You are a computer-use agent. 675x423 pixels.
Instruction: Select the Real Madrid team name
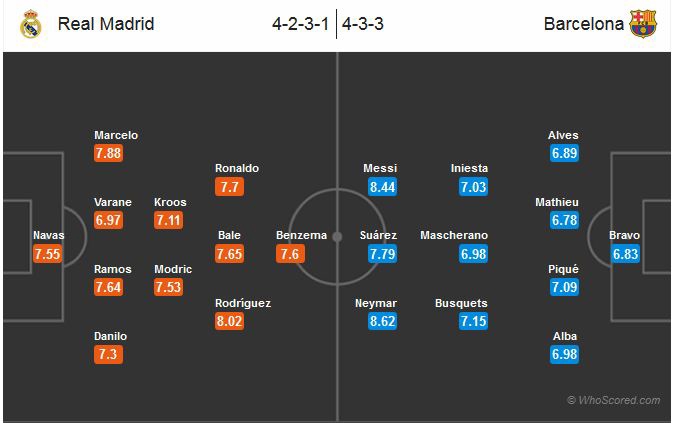click(x=106, y=24)
